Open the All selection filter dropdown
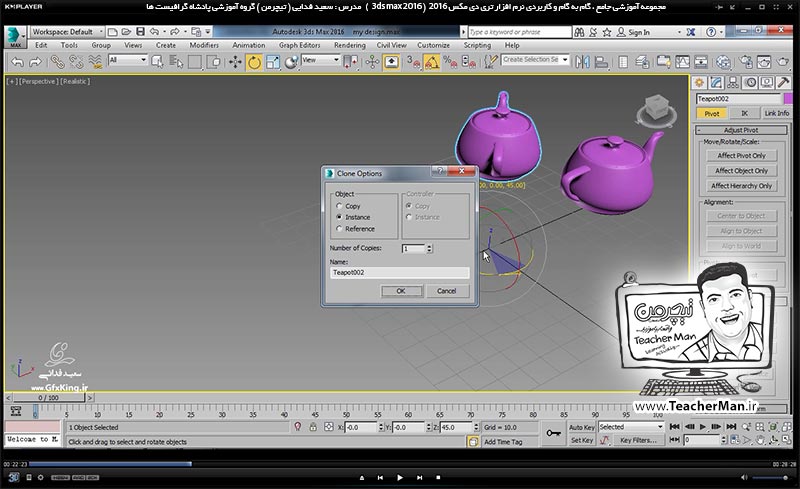Screen dimensions: 800x489 pyautogui.click(x=128, y=60)
